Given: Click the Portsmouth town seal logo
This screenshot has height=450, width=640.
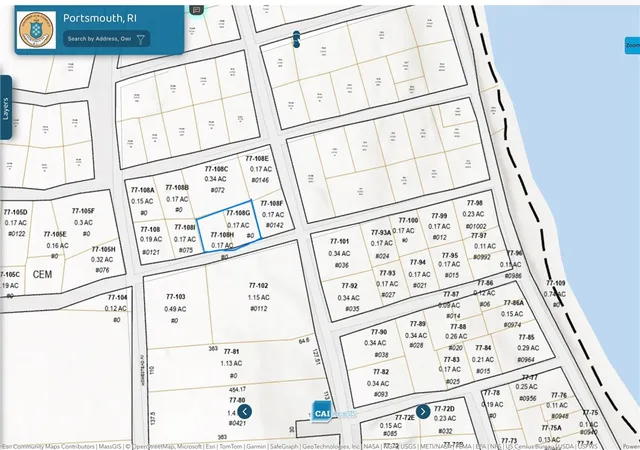Looking at the screenshot, I should point(37,30).
